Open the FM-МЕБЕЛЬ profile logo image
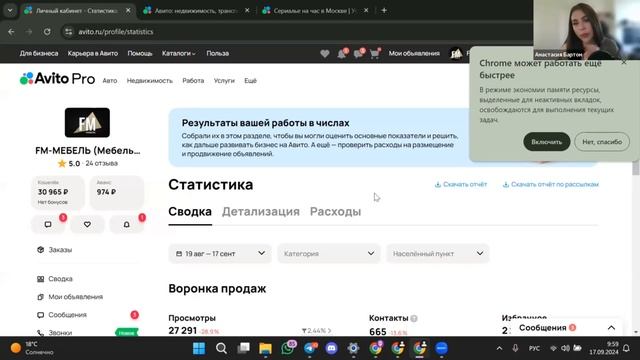Screen dimensions: 640x360 pos(87,122)
